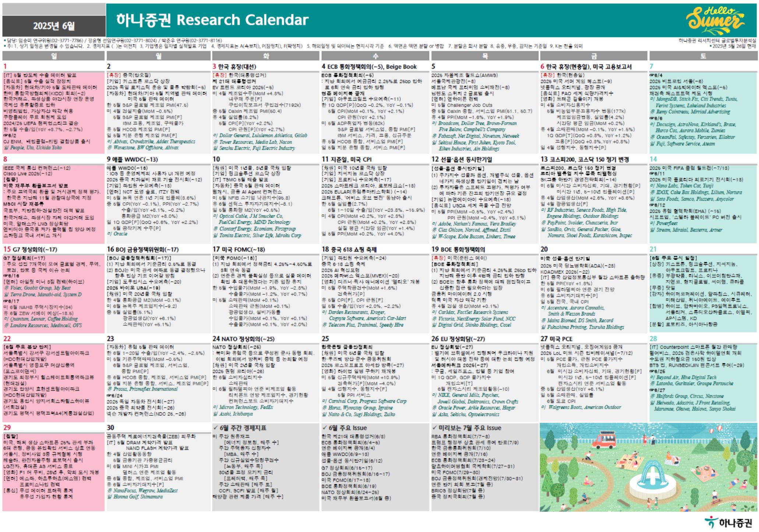
Task: Click the checkmark beside 6월 주요 Issue
Action: [x=324, y=428]
